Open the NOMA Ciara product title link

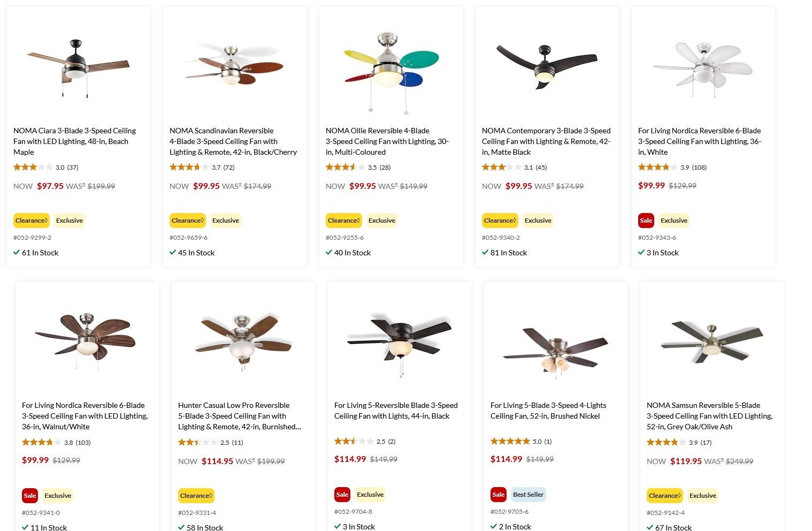click(74, 141)
